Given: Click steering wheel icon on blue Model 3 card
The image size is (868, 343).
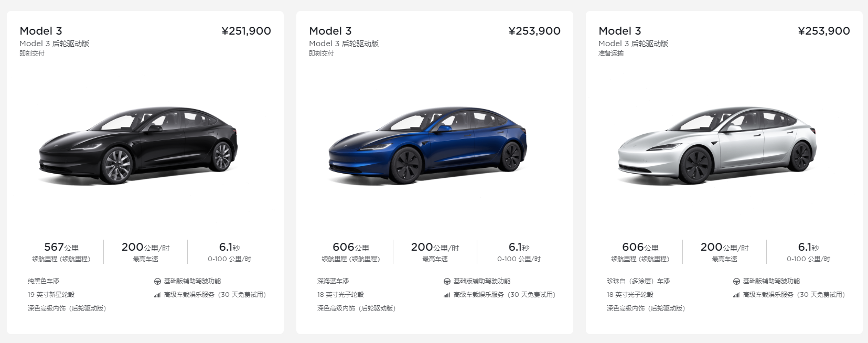Looking at the screenshot, I should (x=447, y=282).
